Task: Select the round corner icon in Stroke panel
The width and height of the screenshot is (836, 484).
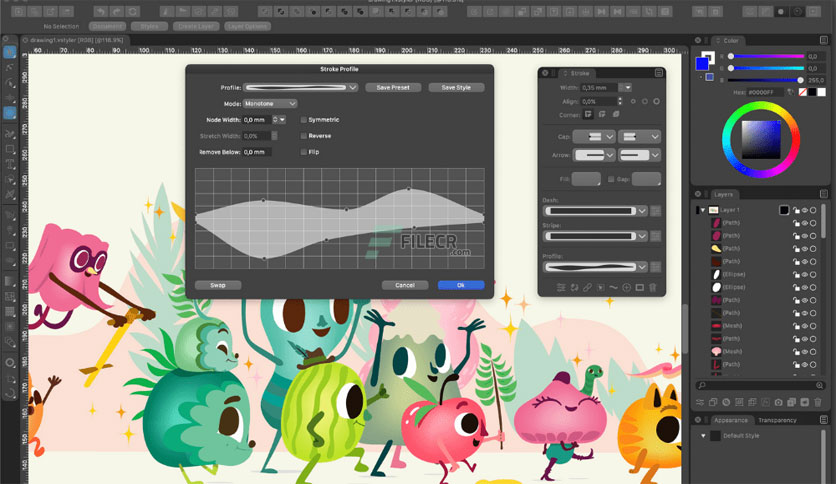Action: (602, 115)
